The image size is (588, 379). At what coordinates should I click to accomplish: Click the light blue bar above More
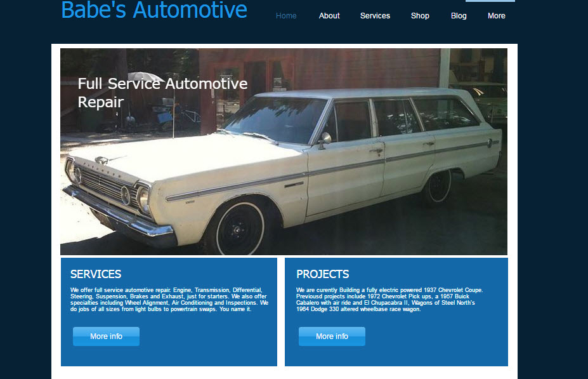point(490,1)
